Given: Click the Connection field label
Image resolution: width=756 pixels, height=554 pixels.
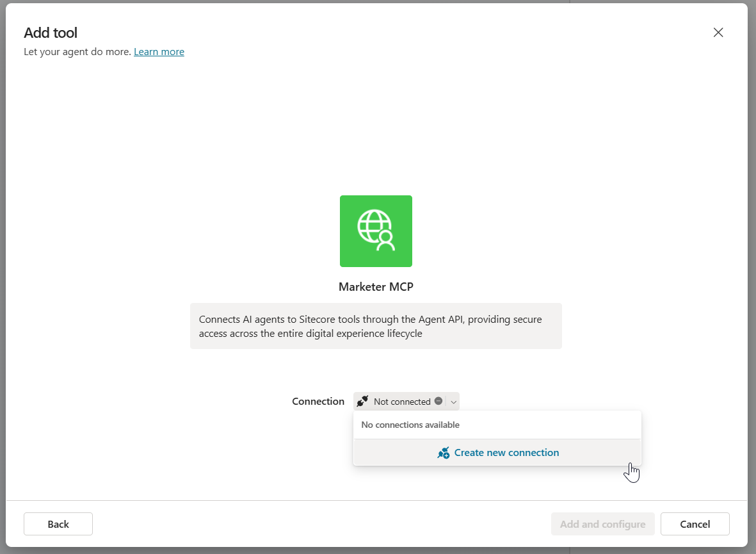Looking at the screenshot, I should click(x=318, y=402).
